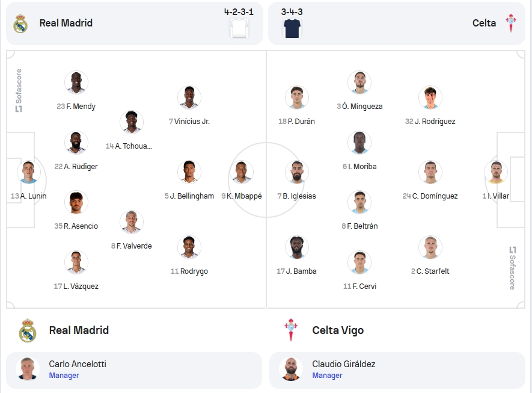532x393 pixels.
Task: Select Vinícius Jr. player avatar
Action: coord(189,97)
